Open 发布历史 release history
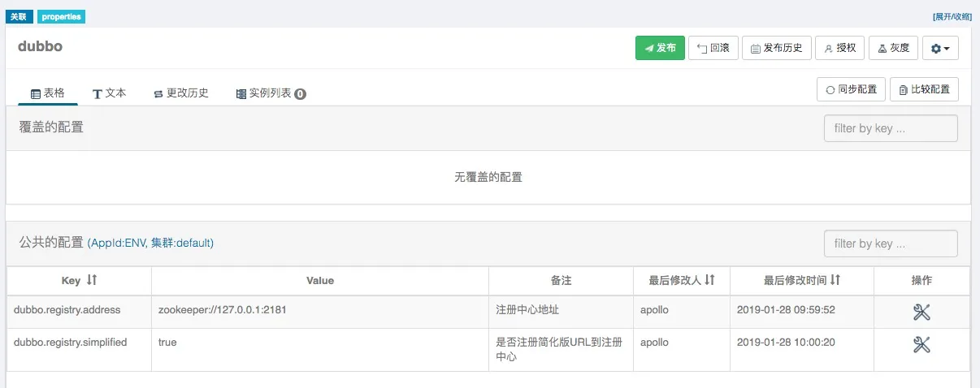 [776, 48]
